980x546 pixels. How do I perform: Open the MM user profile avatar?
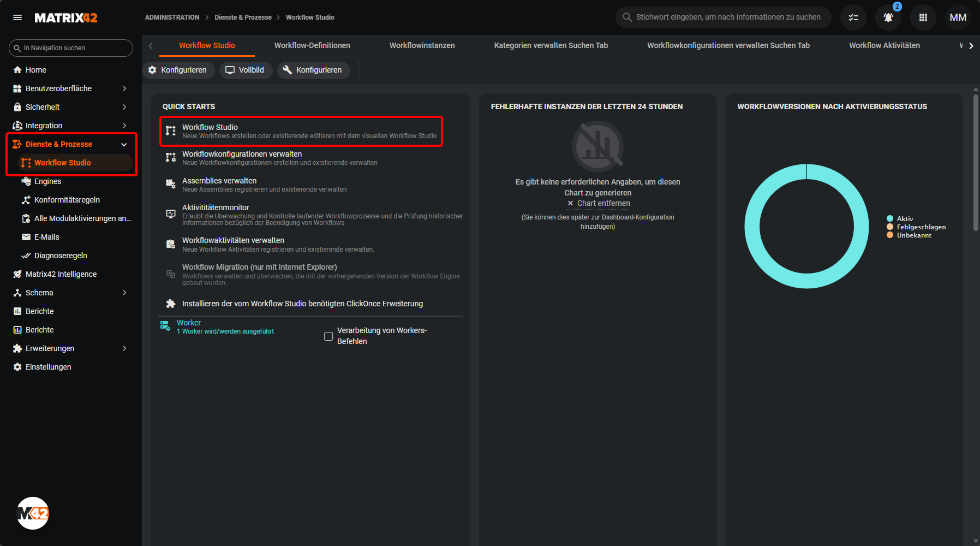(958, 17)
